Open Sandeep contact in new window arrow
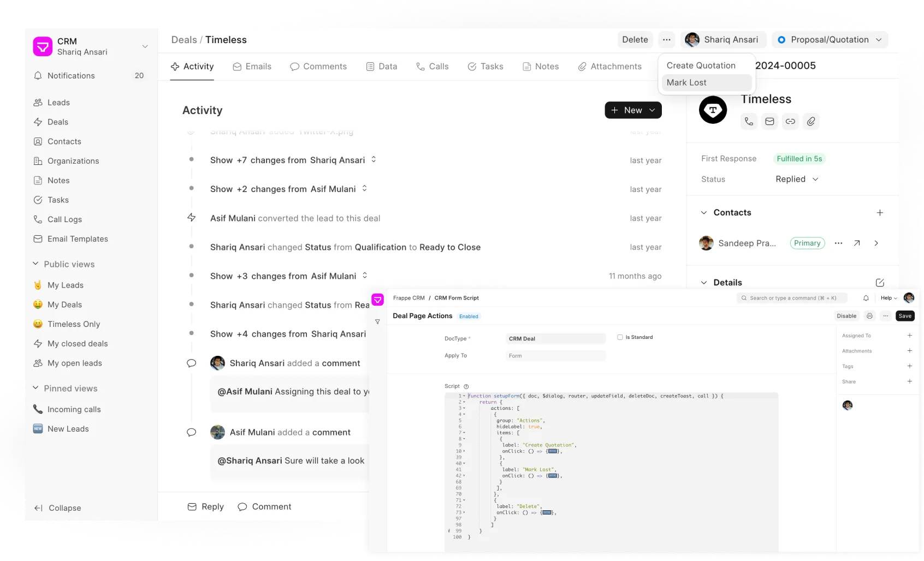 click(857, 243)
